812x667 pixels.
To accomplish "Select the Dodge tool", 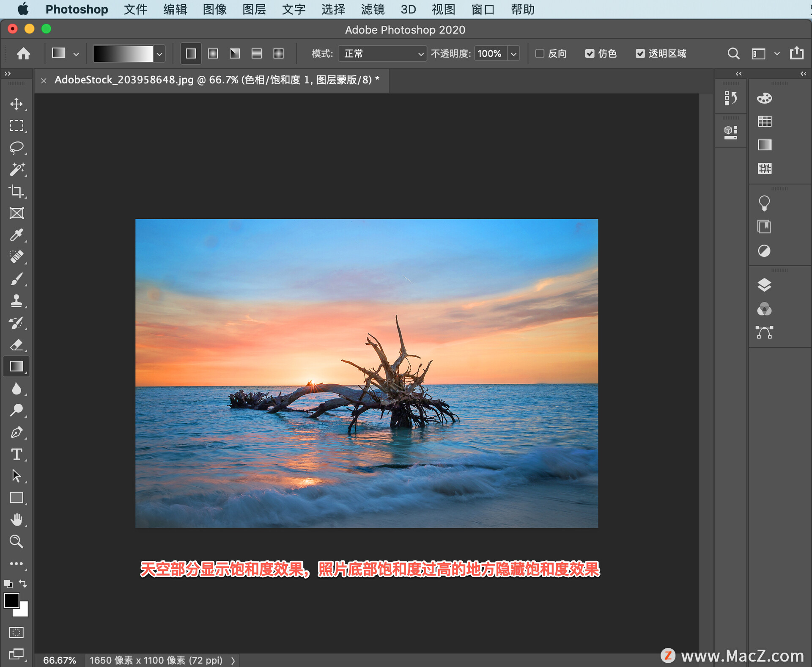I will pos(16,410).
